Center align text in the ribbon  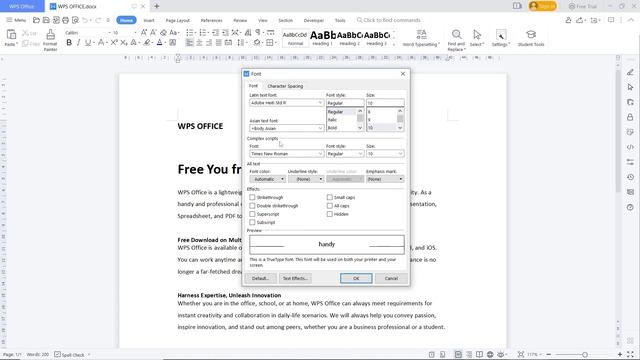click(x=199, y=42)
